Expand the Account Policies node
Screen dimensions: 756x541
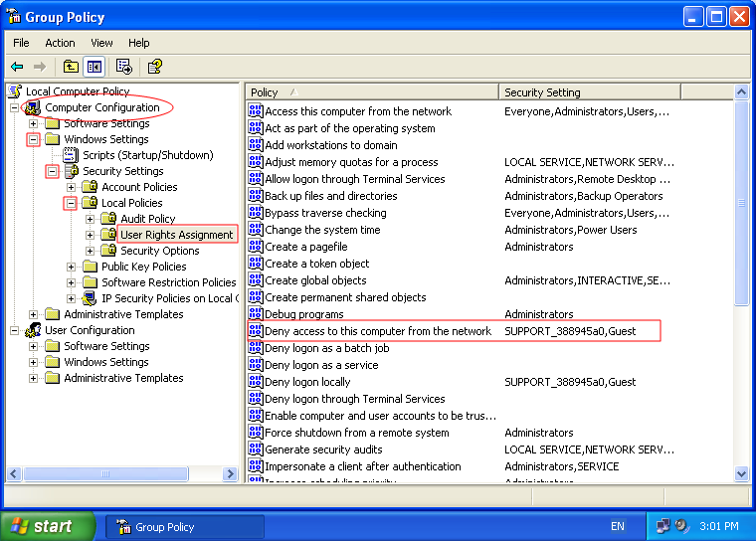[x=71, y=187]
